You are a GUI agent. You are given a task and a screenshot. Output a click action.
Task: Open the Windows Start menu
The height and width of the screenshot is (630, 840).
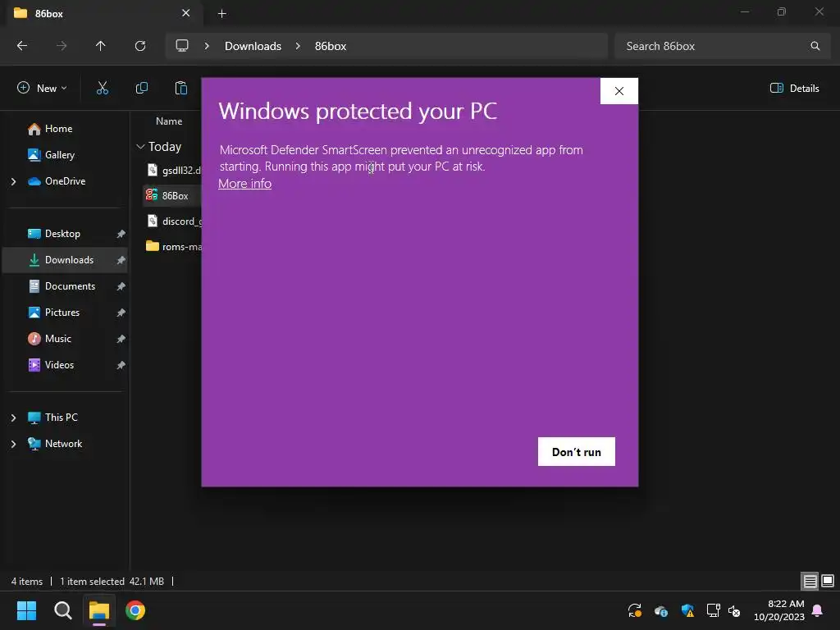coord(26,610)
